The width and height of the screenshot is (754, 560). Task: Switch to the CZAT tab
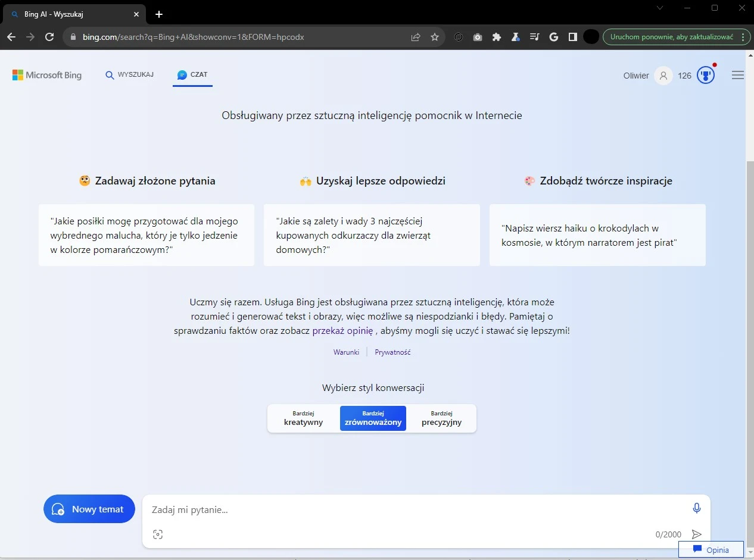click(192, 75)
